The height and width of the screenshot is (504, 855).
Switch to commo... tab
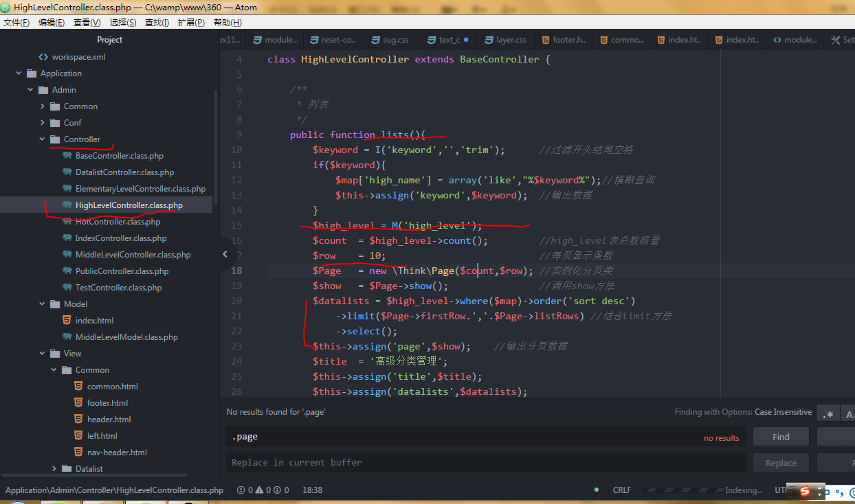pos(622,40)
